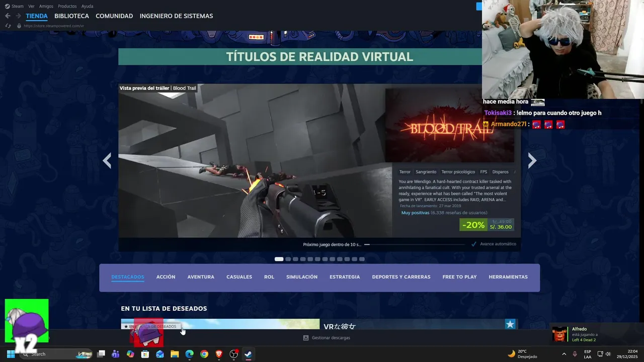644x362 pixels.
Task: Click the -20% S/. 36.00 price button
Action: point(487,225)
